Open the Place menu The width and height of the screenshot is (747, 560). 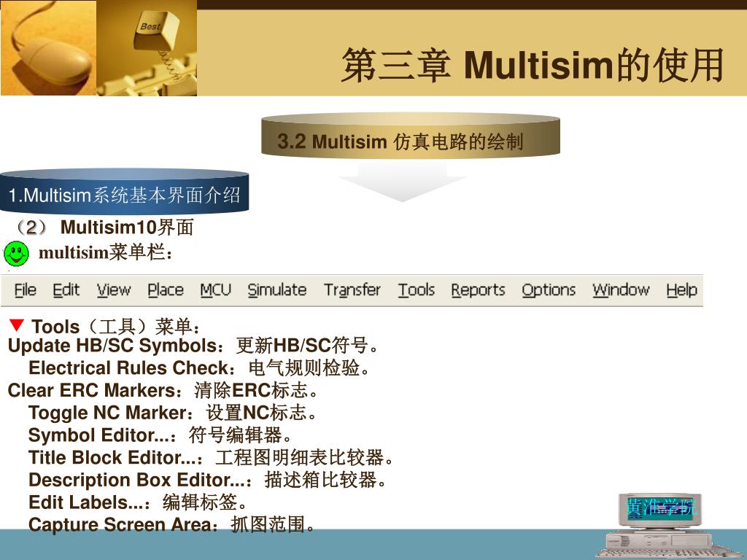(166, 289)
